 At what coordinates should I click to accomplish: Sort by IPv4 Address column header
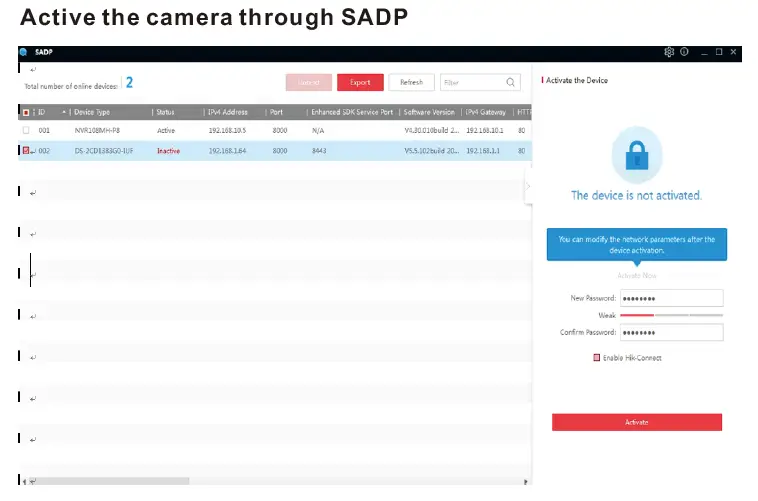click(x=228, y=112)
